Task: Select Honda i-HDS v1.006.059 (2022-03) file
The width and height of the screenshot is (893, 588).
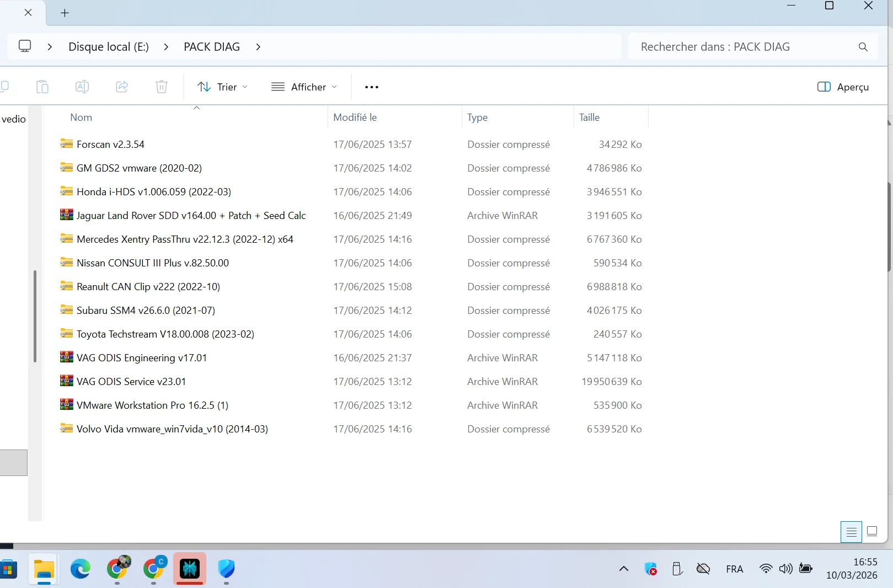Action: [x=154, y=191]
